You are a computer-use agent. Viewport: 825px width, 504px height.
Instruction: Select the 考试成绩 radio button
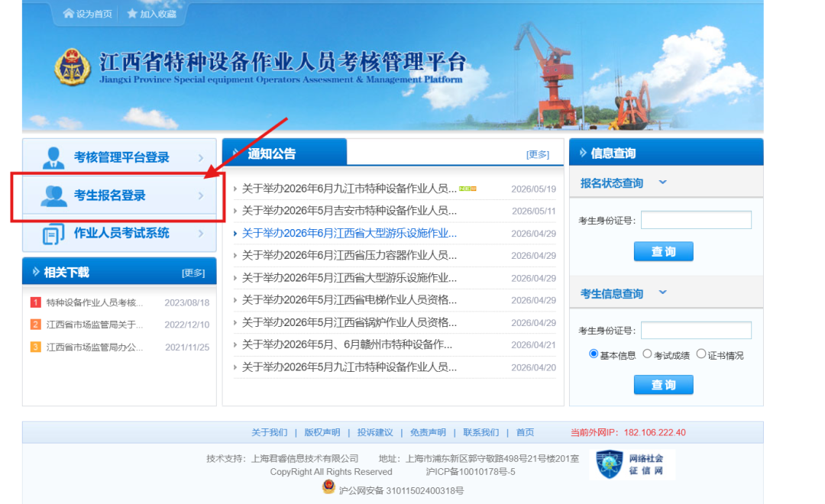[647, 354]
